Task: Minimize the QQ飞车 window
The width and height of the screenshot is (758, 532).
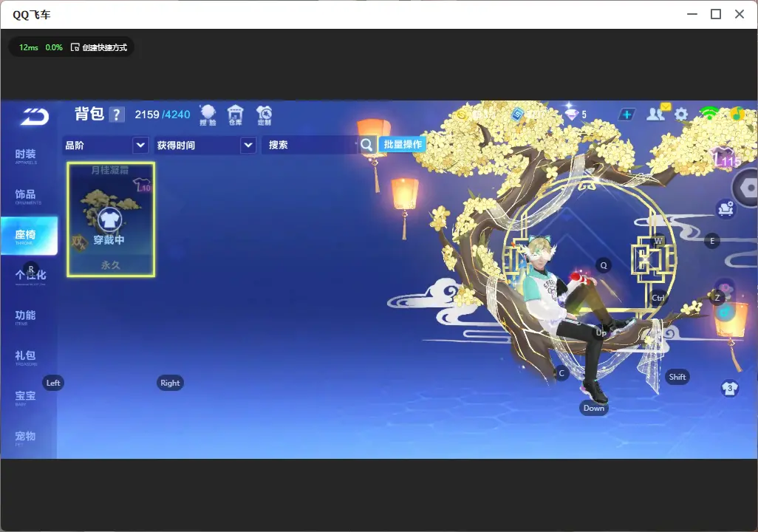Action: [x=692, y=15]
